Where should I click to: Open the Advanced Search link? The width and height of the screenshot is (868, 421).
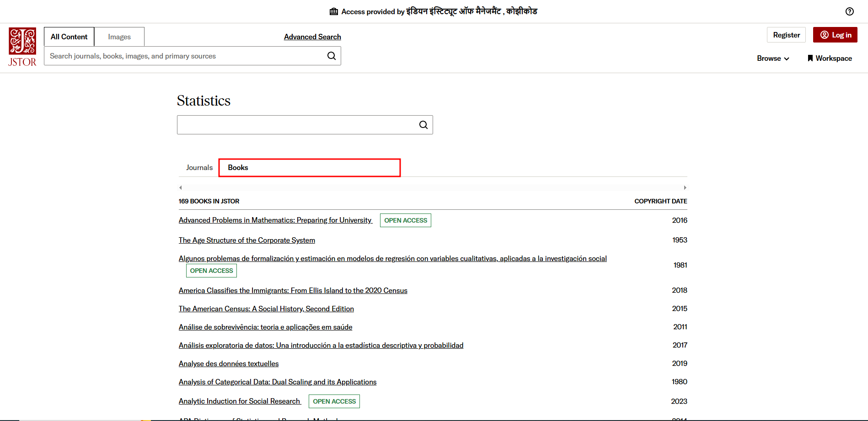312,37
